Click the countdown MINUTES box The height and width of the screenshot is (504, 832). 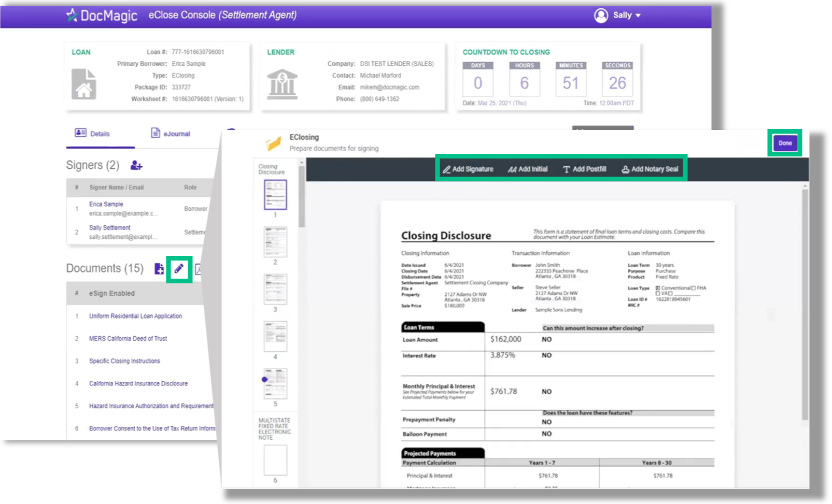pyautogui.click(x=571, y=79)
